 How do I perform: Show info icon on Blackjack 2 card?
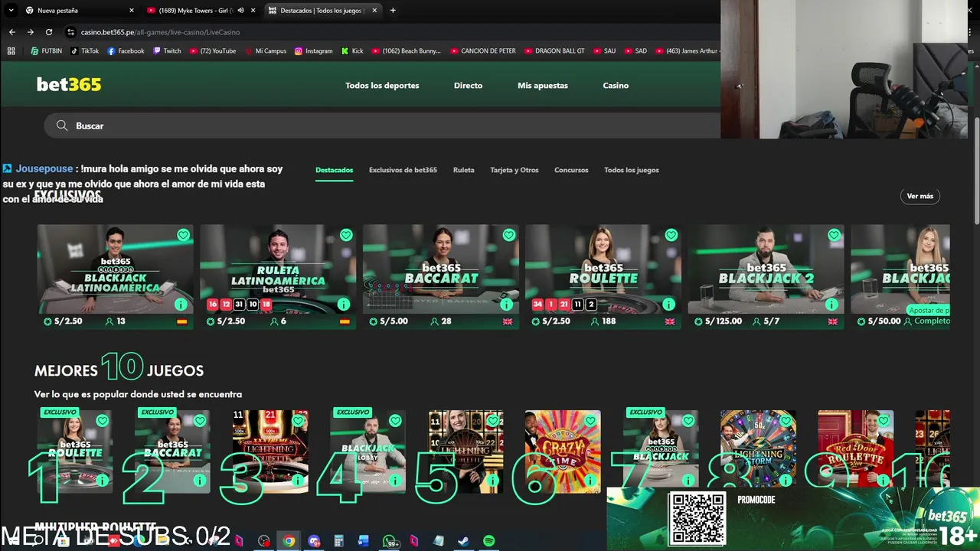coord(831,305)
